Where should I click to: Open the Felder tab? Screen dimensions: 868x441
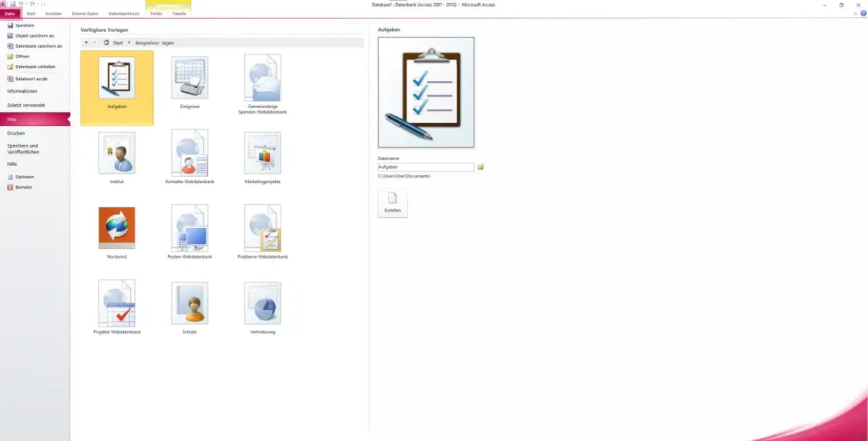click(x=155, y=13)
